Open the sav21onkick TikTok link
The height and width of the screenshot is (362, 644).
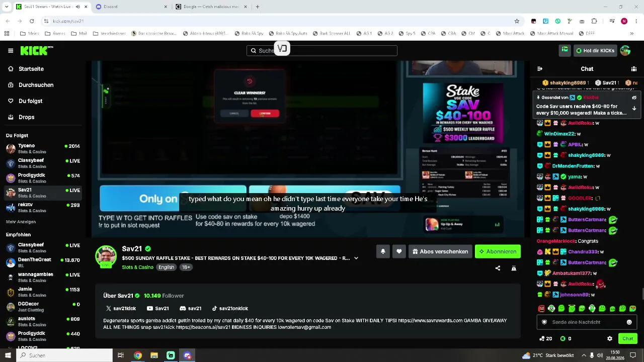[x=229, y=308]
